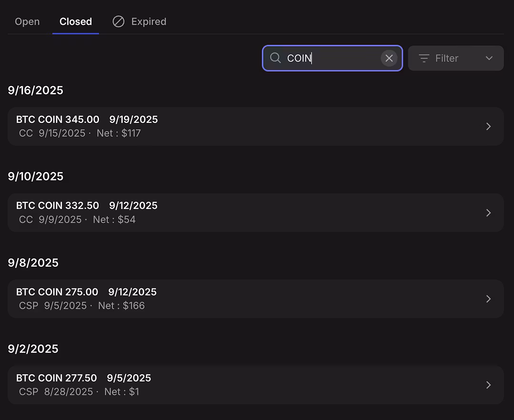The image size is (514, 420).
Task: Clear the COIN search text
Action: (389, 58)
